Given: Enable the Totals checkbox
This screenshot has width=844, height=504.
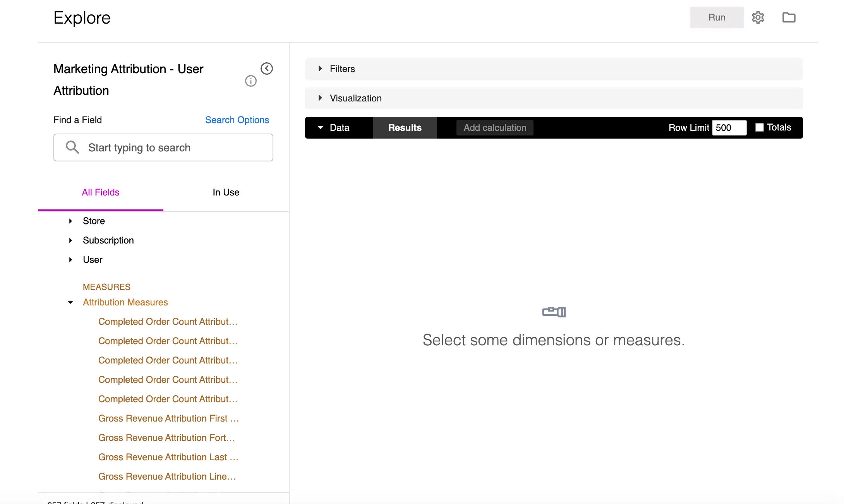Looking at the screenshot, I should coord(759,127).
